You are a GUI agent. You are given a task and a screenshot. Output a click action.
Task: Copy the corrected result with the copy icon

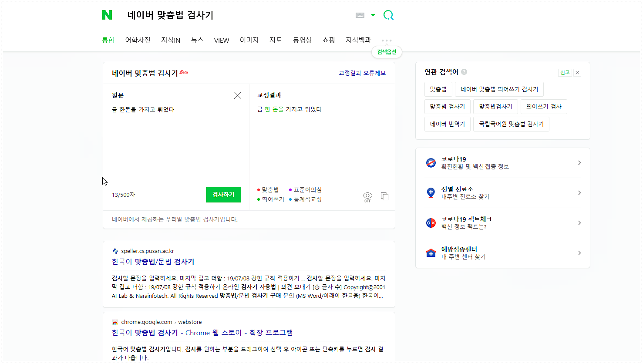(384, 196)
